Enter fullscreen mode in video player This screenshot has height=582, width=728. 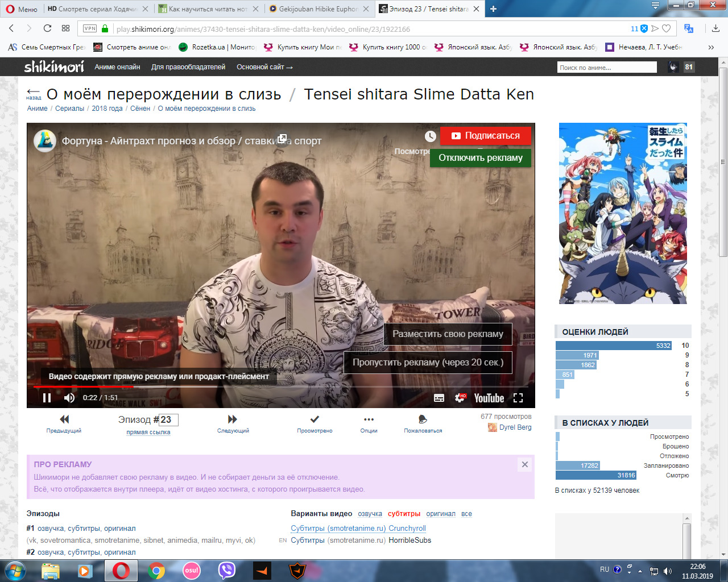(518, 398)
